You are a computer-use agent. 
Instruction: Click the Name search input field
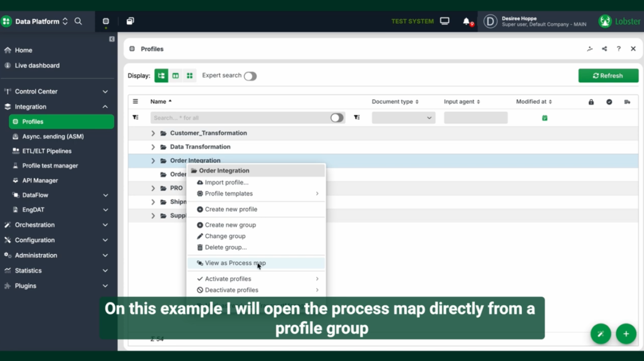(x=240, y=118)
